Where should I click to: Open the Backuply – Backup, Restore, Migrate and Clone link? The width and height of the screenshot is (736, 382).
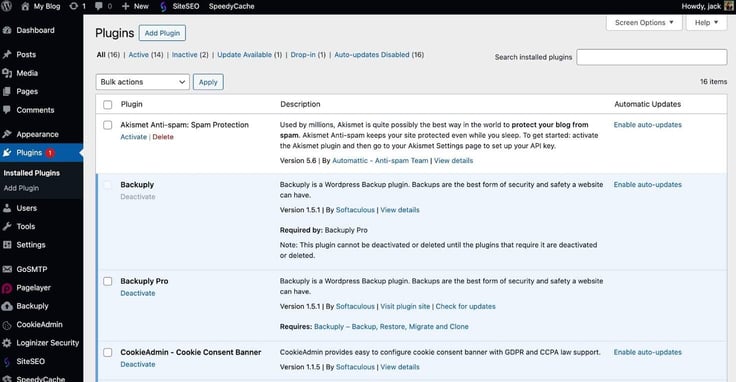click(391, 326)
